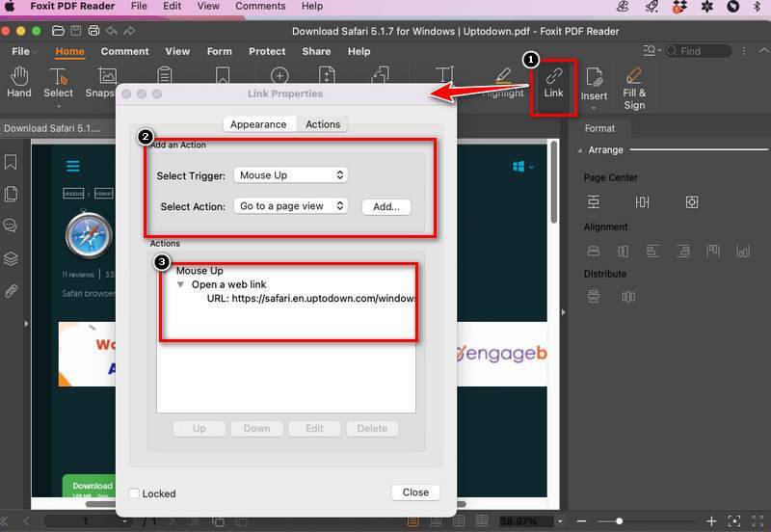Open the Windows platform dropdown in page
This screenshot has width=771, height=532.
[523, 167]
